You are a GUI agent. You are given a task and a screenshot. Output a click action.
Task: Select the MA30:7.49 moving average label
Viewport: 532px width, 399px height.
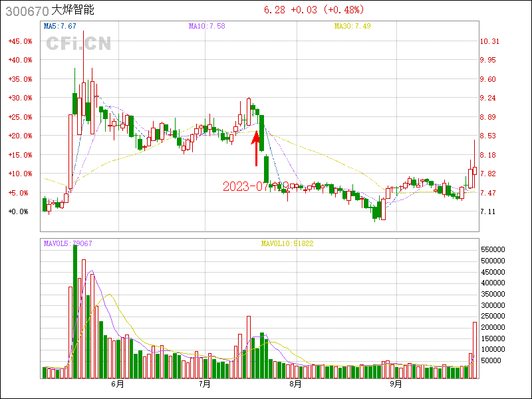(350, 26)
